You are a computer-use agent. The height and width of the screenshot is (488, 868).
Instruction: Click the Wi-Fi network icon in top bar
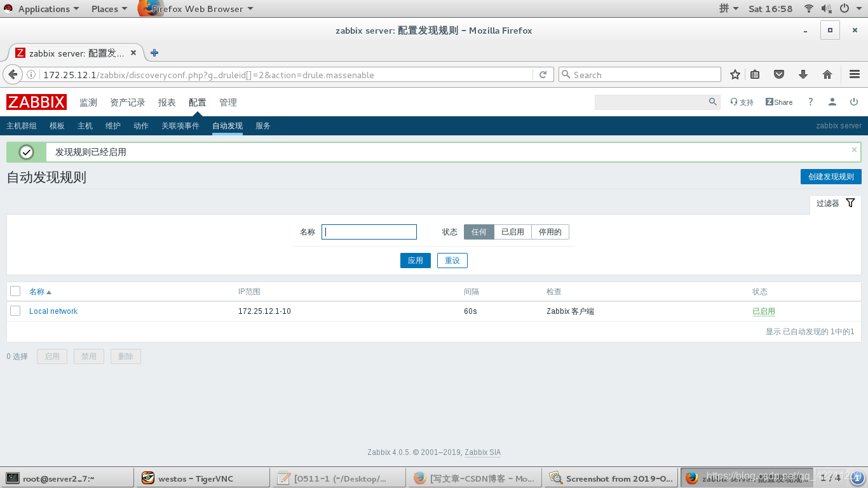(x=809, y=9)
